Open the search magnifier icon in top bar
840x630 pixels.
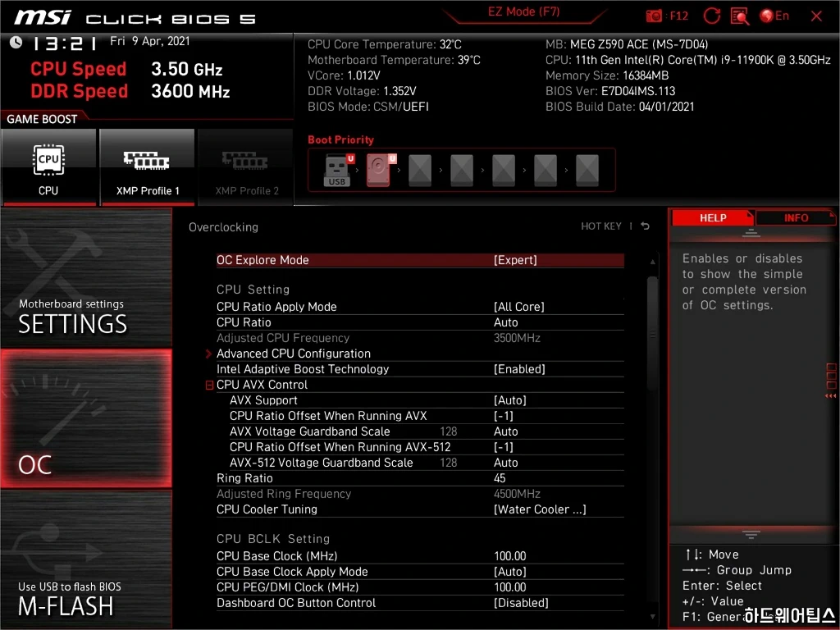coord(740,16)
